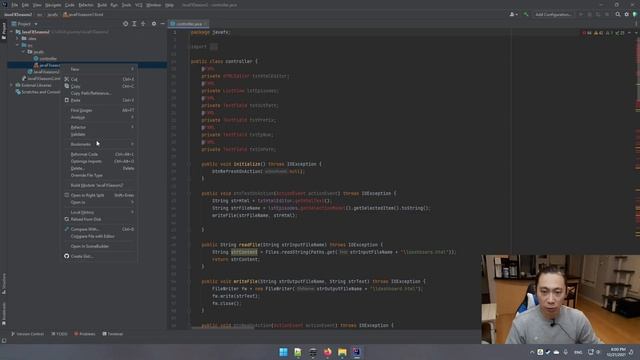Click Firefox icon on taskbar

[327, 352]
